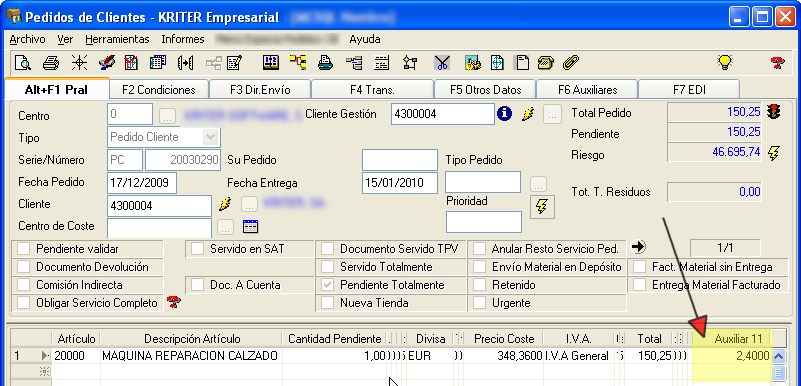The width and height of the screenshot is (801, 386).
Task: Click the printer icon in the toolbar
Action: click(51, 63)
